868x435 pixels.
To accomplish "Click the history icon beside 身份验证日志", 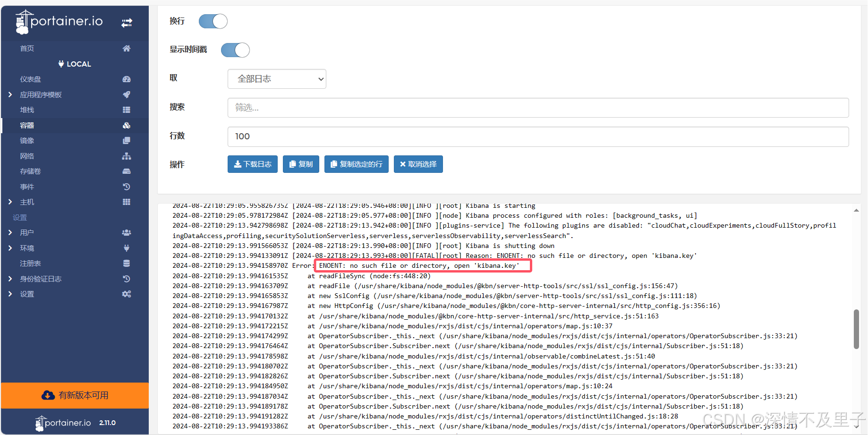I will click(x=127, y=279).
